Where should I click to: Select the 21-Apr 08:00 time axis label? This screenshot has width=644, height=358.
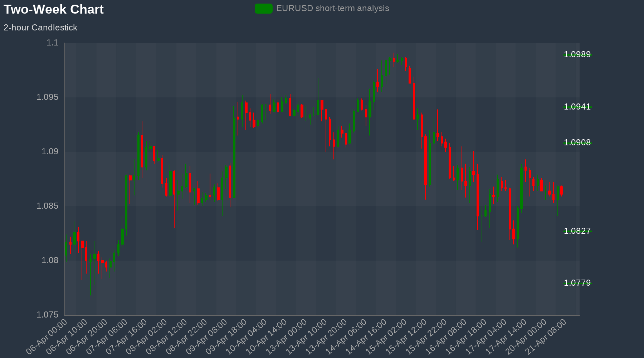[x=547, y=337]
